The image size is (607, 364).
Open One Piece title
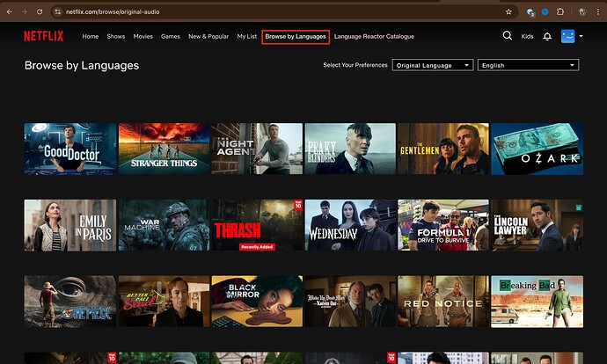point(70,302)
